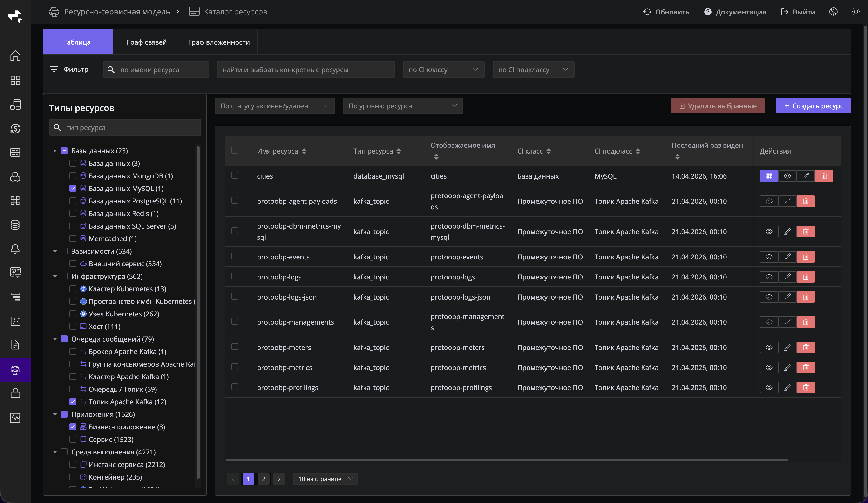Image resolution: width=868 pixels, height=503 pixels.
Task: Toggle the theme with the sun icon
Action: click(856, 11)
